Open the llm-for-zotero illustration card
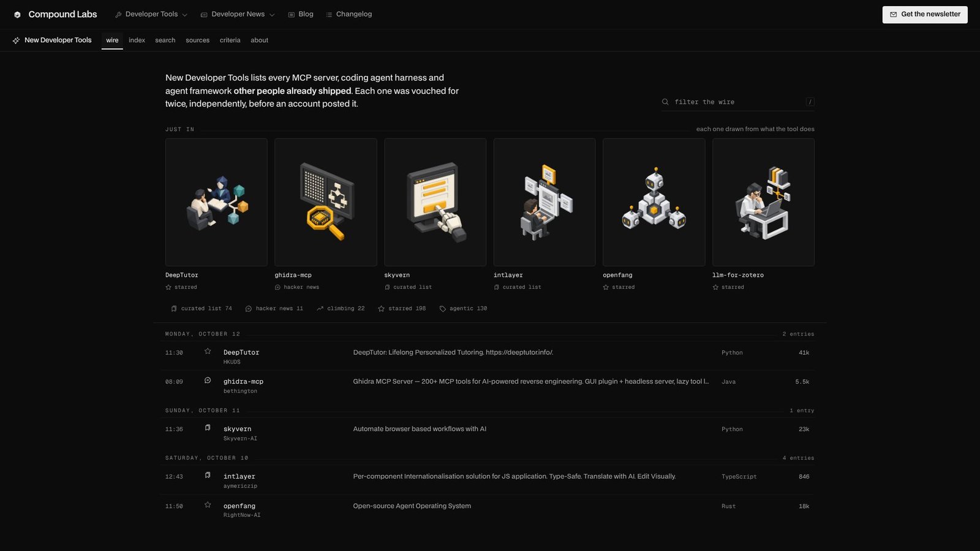This screenshot has width=980, height=551. click(x=763, y=202)
